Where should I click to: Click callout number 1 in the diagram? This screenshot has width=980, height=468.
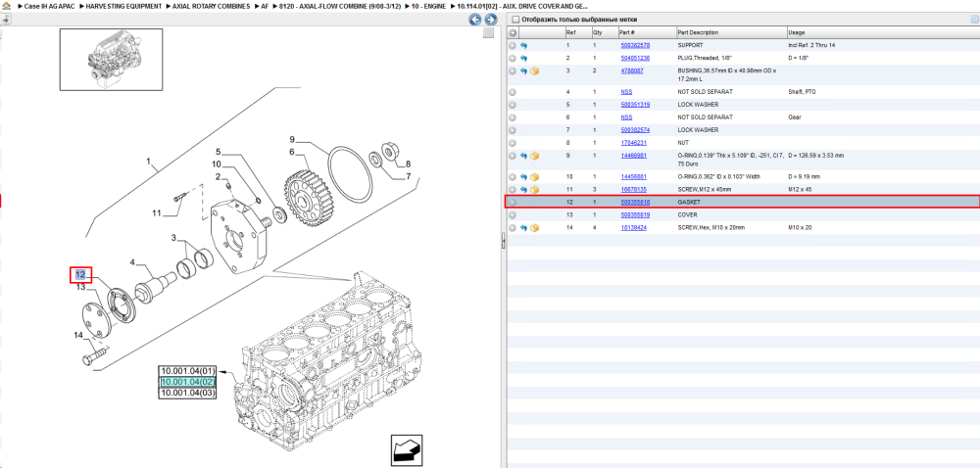(x=149, y=162)
